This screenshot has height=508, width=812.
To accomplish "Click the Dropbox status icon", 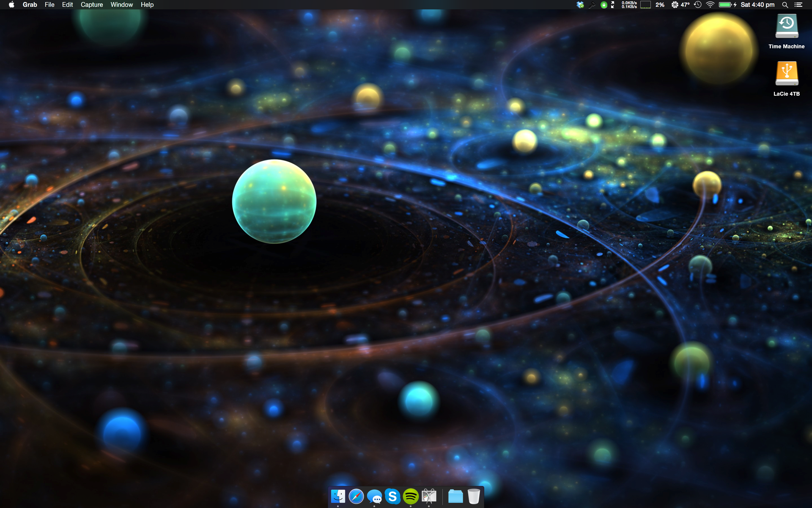I will [580, 5].
